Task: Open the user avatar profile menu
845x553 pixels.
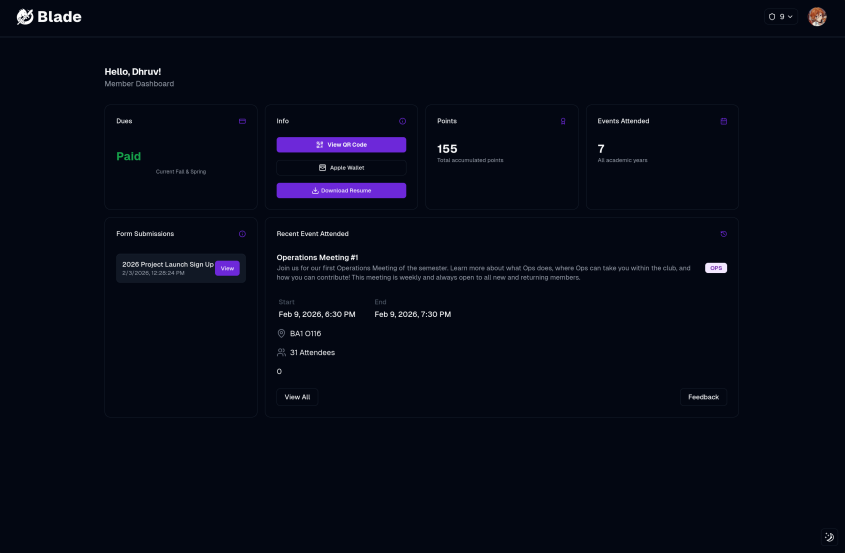Action: (817, 17)
